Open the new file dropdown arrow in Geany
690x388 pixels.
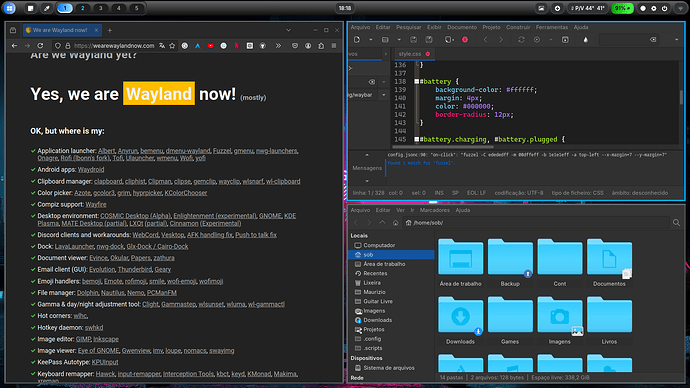point(371,40)
